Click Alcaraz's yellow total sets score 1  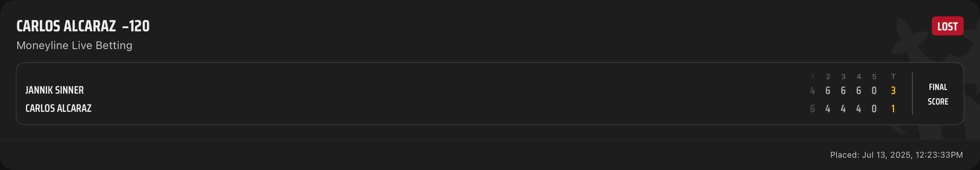(893, 109)
